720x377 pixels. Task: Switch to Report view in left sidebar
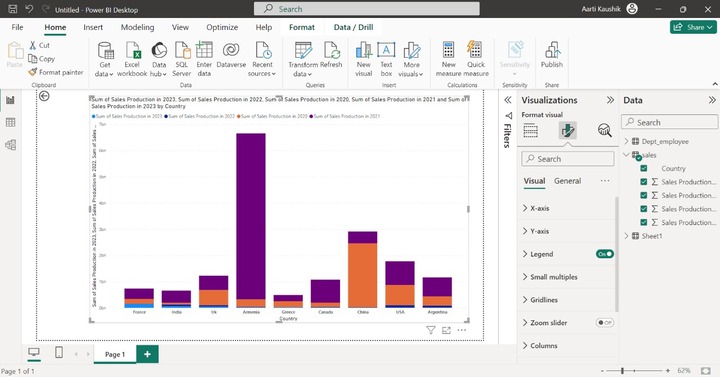(11, 100)
